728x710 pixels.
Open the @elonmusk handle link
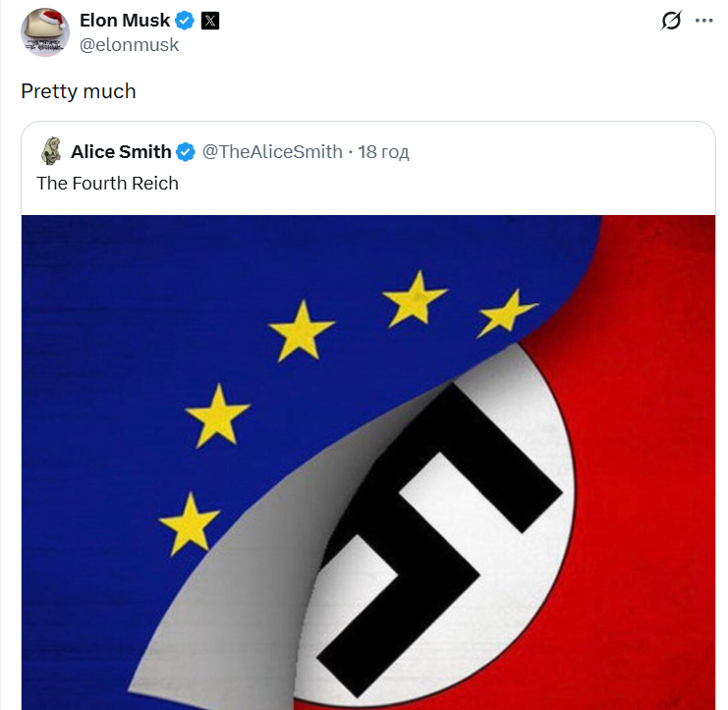pyautogui.click(x=129, y=43)
